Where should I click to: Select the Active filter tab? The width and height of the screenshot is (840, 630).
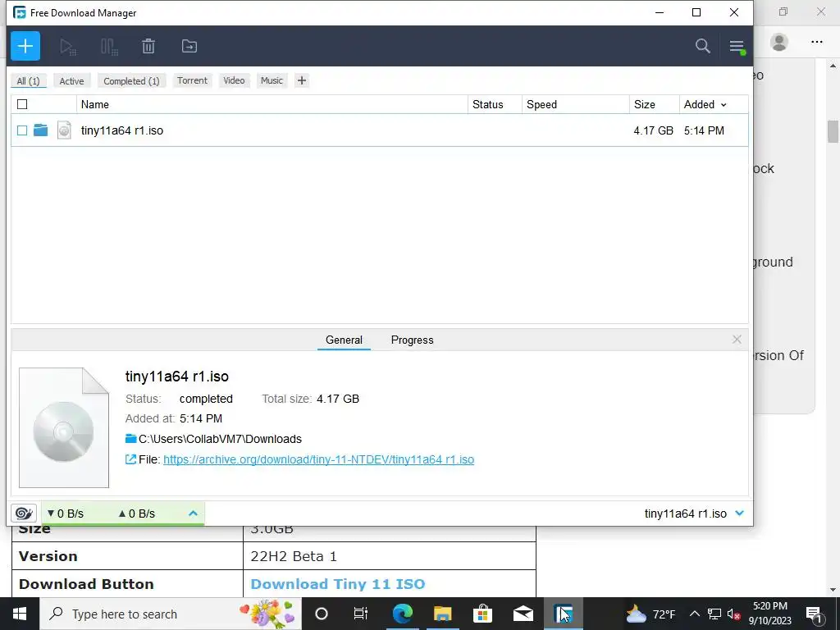72,81
